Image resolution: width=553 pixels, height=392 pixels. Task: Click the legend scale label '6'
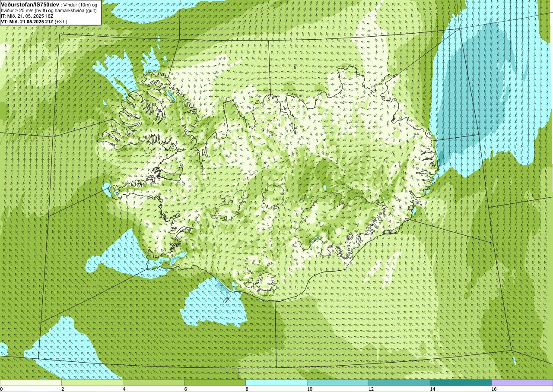coord(185,389)
